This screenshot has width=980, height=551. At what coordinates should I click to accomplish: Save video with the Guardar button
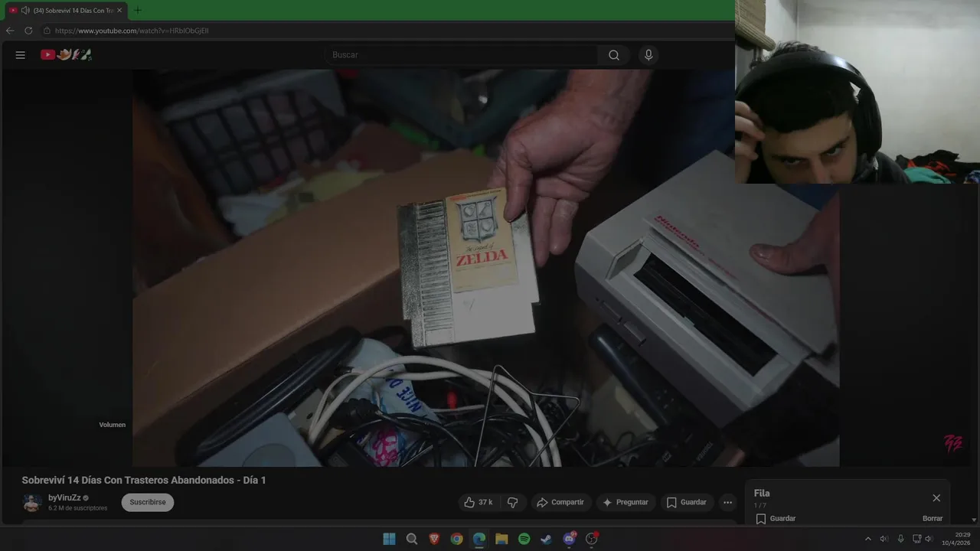(x=687, y=503)
